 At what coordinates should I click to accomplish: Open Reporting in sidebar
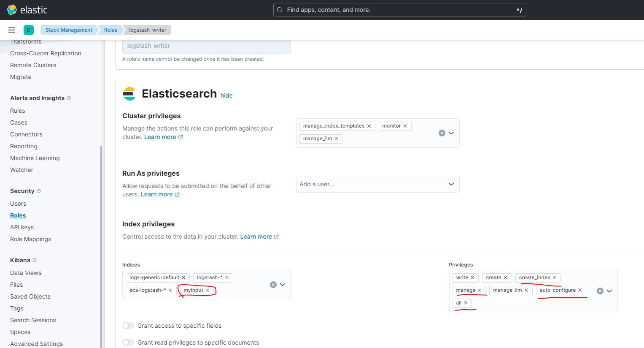coord(24,146)
